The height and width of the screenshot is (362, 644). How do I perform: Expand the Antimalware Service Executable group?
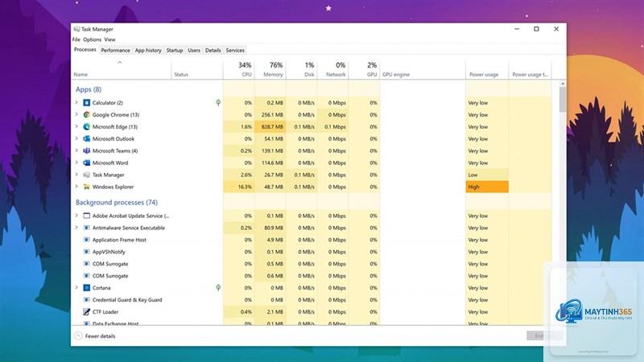click(x=76, y=228)
